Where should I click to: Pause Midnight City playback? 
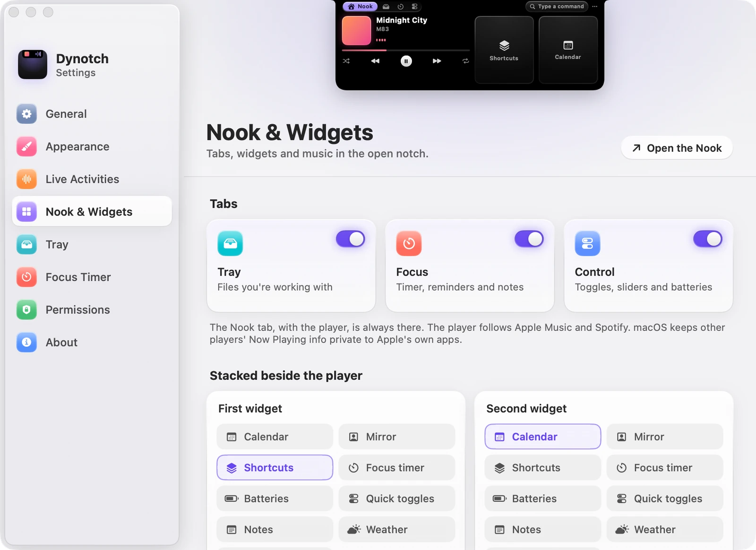[406, 61]
